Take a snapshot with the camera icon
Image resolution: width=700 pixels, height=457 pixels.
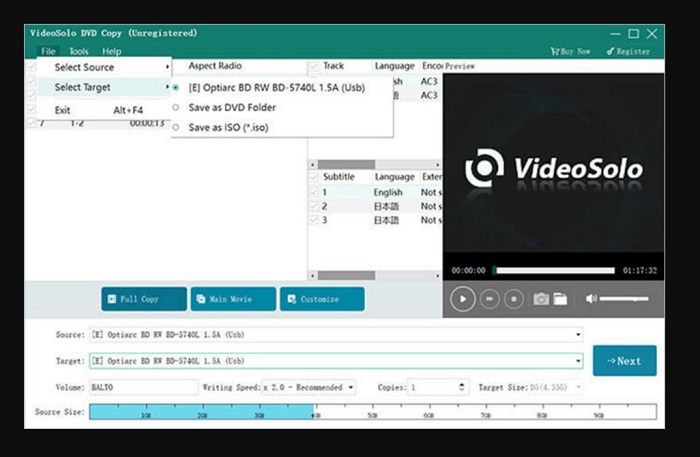point(541,299)
